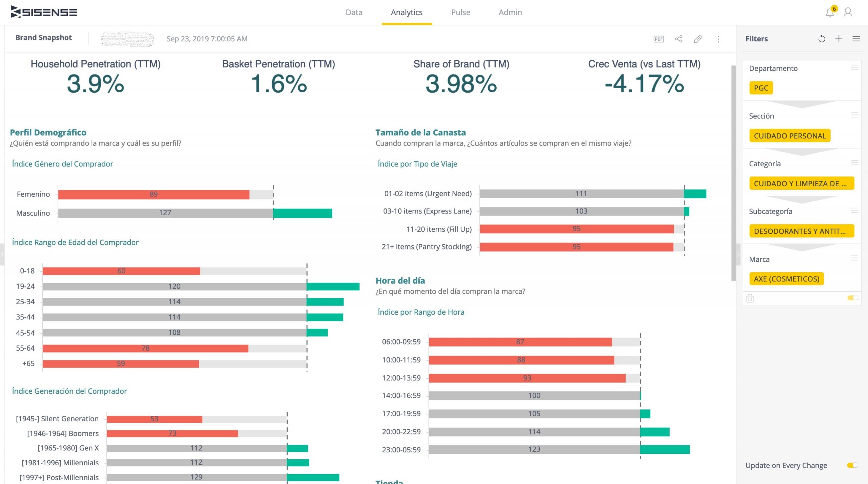
Task: Open the Marca filter options menu
Action: 854,258
